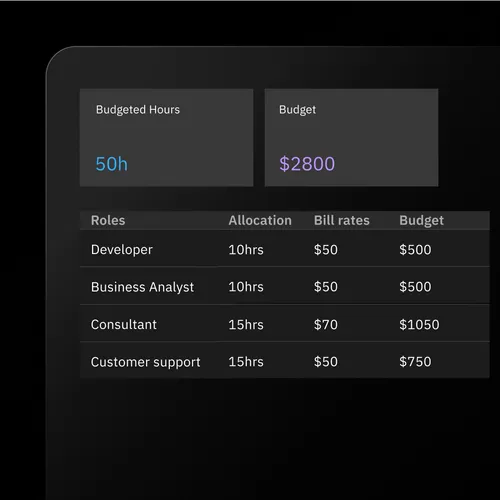
Task: Select the Consultant role row
Action: pos(285,323)
